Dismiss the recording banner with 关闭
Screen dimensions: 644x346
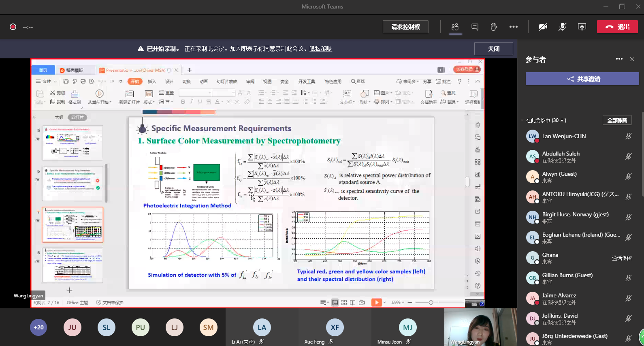click(x=493, y=49)
